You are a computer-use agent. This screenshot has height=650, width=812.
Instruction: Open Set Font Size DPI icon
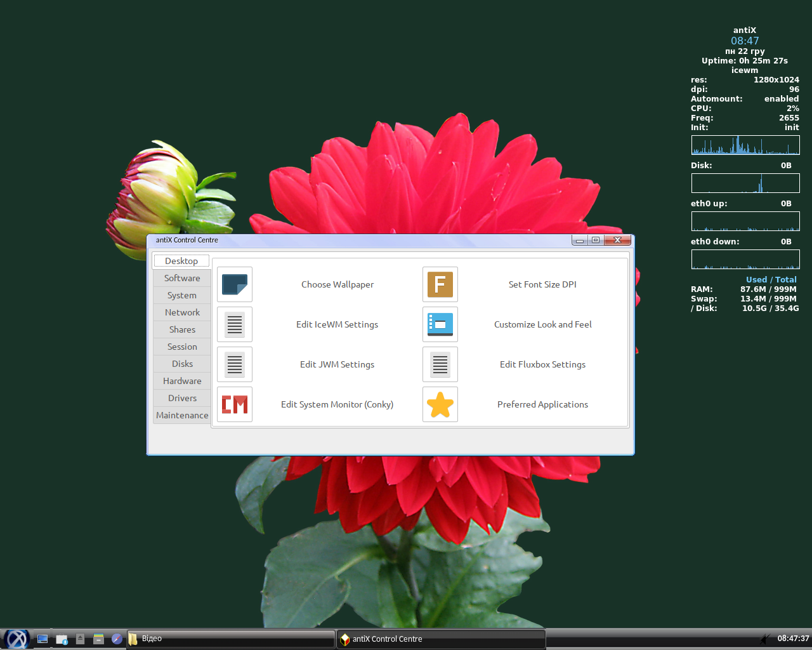tap(440, 284)
